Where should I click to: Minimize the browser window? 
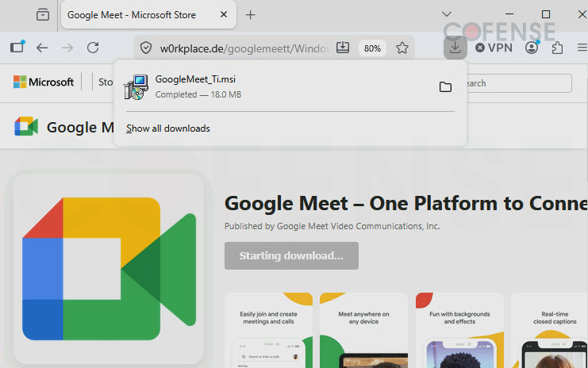509,14
